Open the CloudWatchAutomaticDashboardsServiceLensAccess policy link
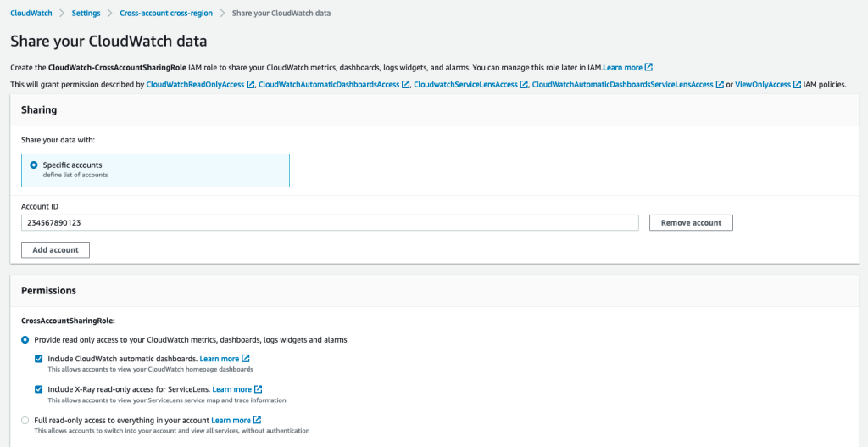Viewport: 868px width, 447px height. 623,85
